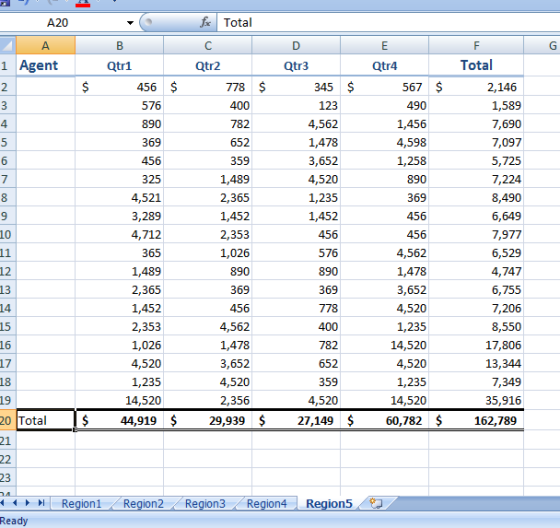Select the cell showing 1,026 in Qtr2

[208, 253]
